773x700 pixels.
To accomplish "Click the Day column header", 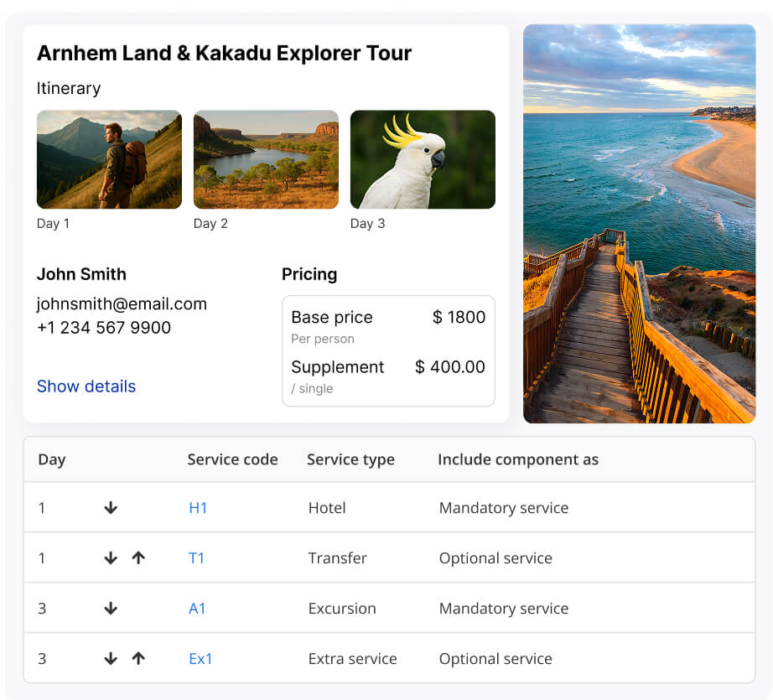I will [x=52, y=459].
